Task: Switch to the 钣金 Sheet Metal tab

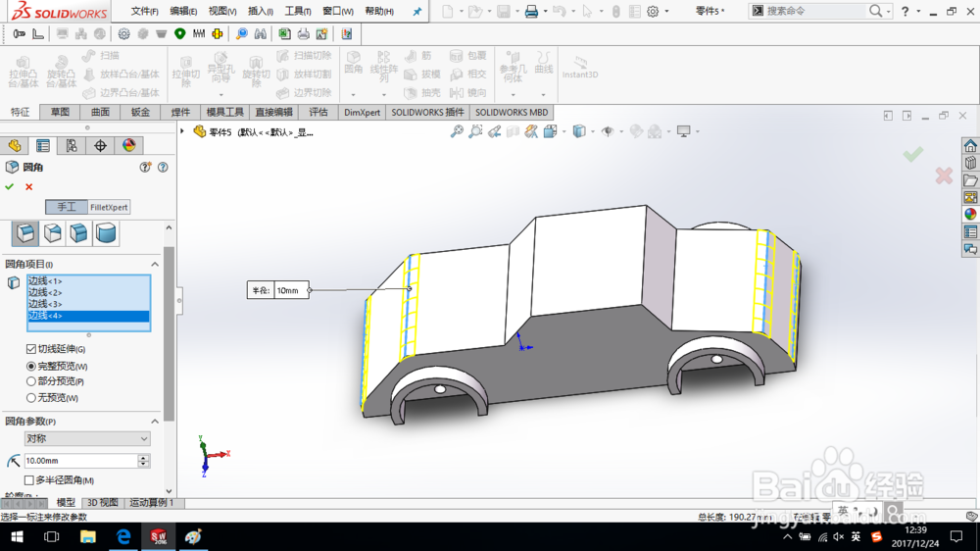Action: pos(140,112)
